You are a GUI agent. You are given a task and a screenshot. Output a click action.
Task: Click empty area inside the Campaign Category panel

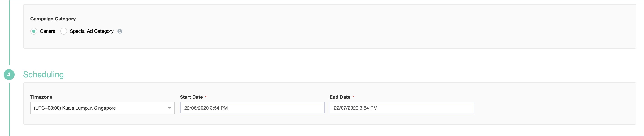(x=375, y=28)
